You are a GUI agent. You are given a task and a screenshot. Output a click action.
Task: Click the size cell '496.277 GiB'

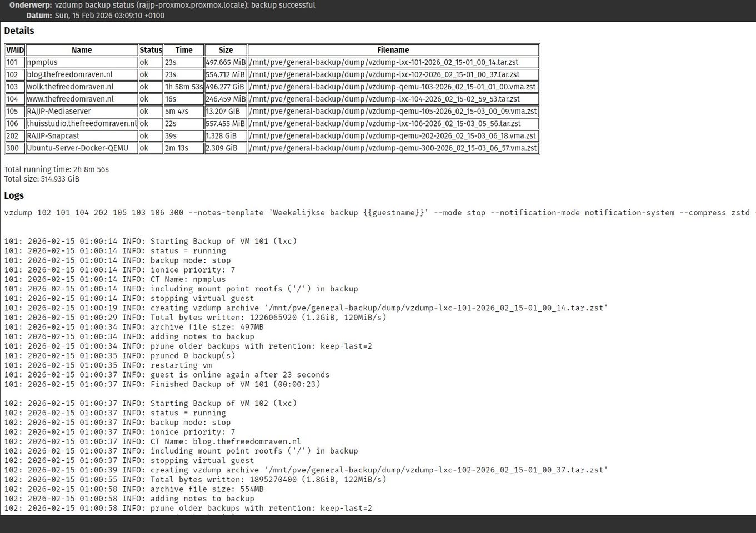tap(226, 87)
